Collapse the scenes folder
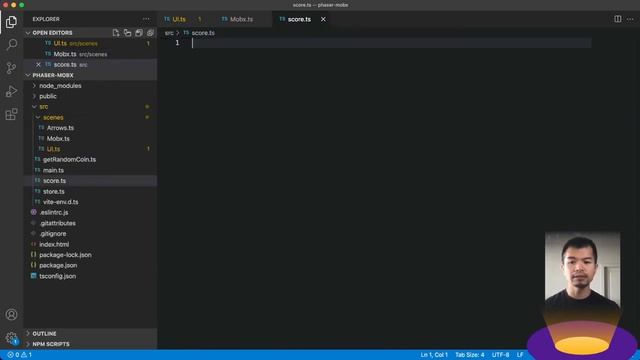 [90, 117]
